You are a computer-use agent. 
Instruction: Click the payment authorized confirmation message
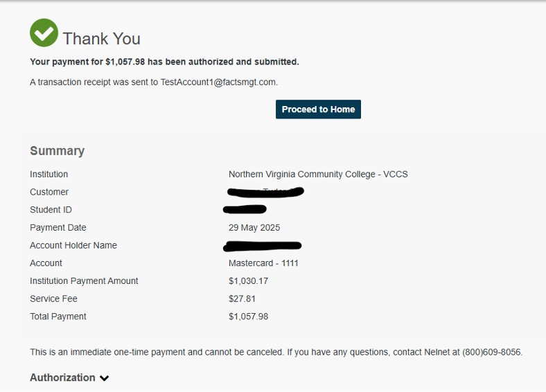[x=164, y=62]
